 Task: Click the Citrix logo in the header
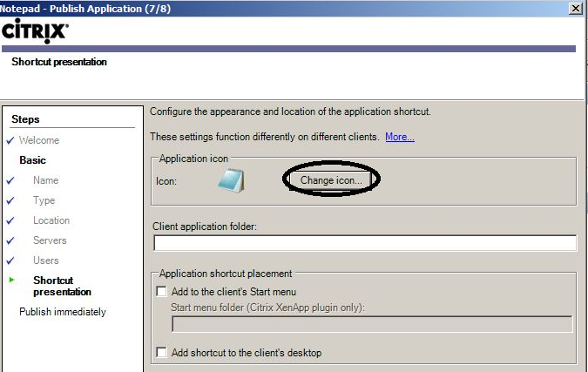tap(35, 30)
